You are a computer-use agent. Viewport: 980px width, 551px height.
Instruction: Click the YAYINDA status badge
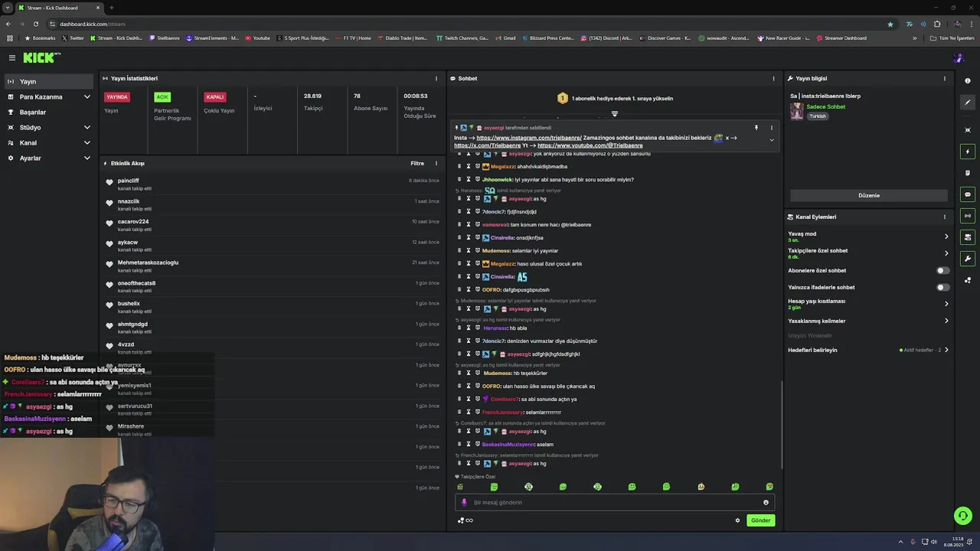click(x=117, y=97)
